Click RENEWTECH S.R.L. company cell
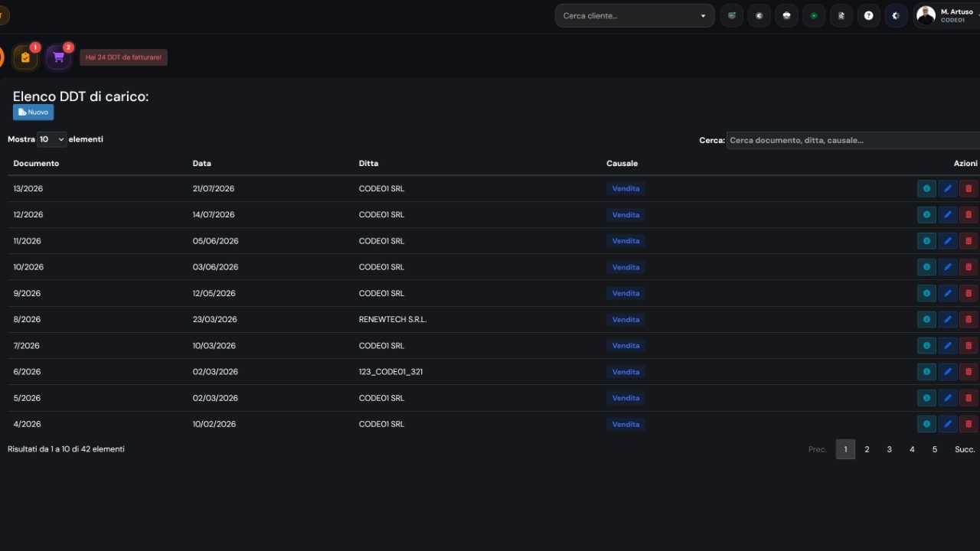Image resolution: width=980 pixels, height=551 pixels. tap(393, 319)
